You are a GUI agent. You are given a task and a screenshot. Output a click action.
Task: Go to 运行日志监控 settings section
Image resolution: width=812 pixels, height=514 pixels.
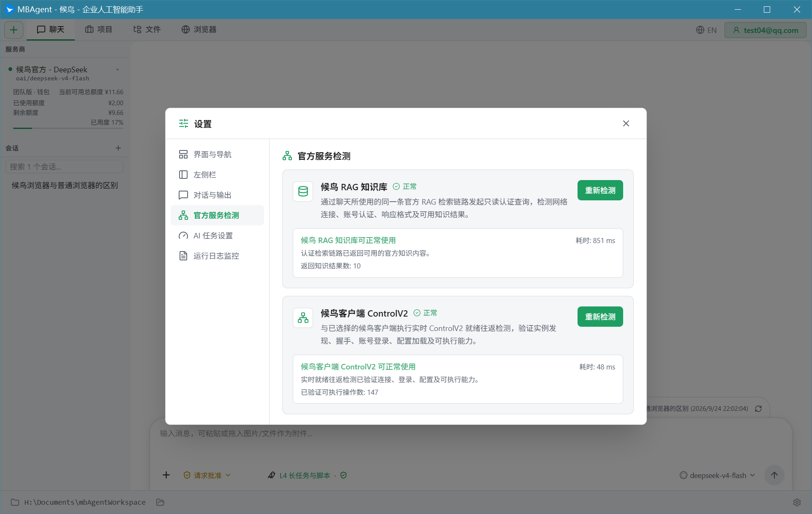click(x=217, y=256)
